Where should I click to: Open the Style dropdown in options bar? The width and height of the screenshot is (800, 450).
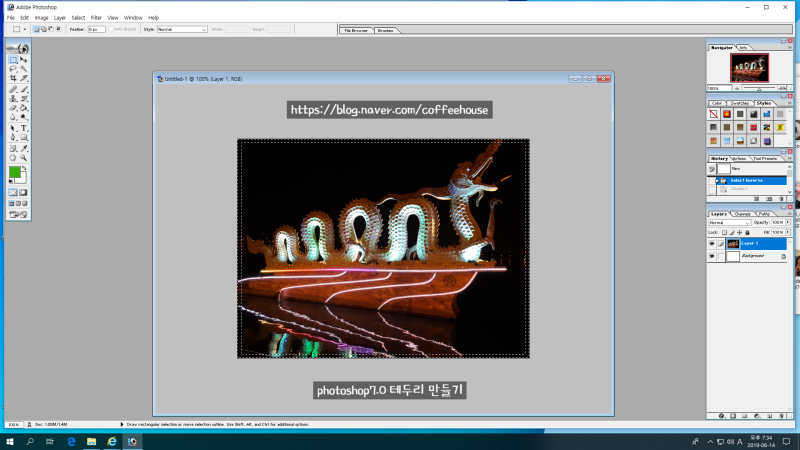pos(182,30)
